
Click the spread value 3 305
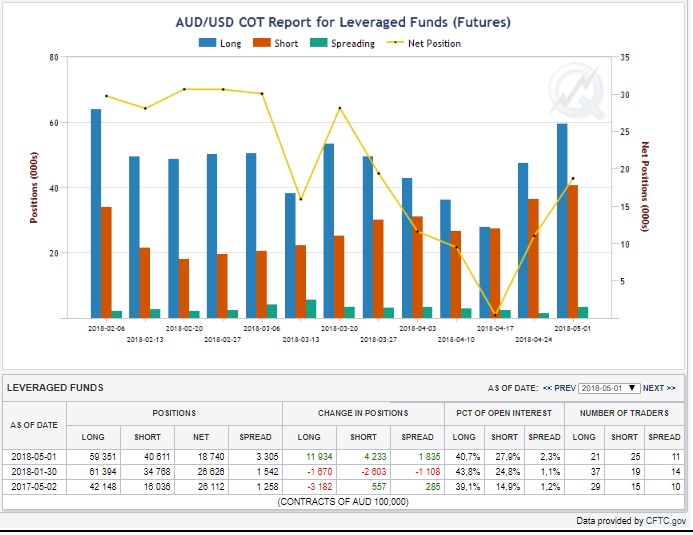click(x=267, y=456)
